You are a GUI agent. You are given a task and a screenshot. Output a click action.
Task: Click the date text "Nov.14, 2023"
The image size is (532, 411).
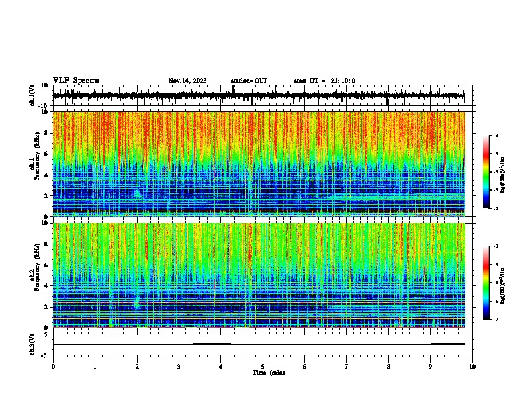187,81
